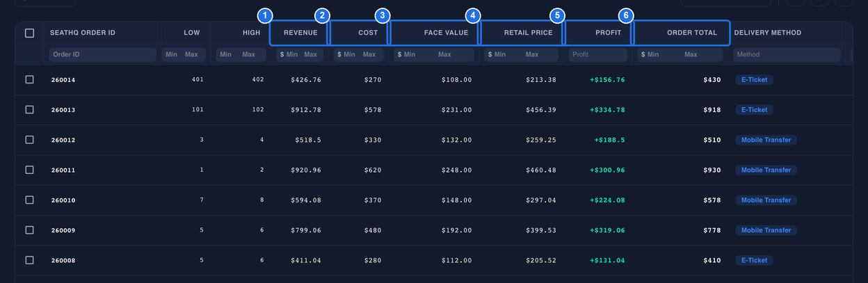The image size is (868, 283).
Task: Select Mobile Transfer badge for order 260012
Action: pos(766,140)
